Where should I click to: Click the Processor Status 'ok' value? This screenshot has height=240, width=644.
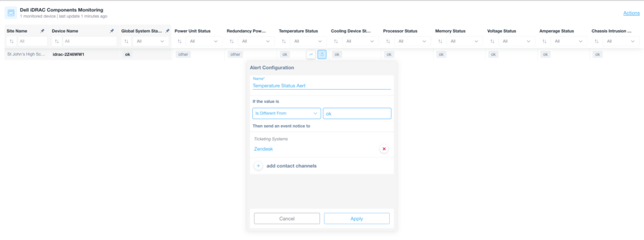[389, 54]
